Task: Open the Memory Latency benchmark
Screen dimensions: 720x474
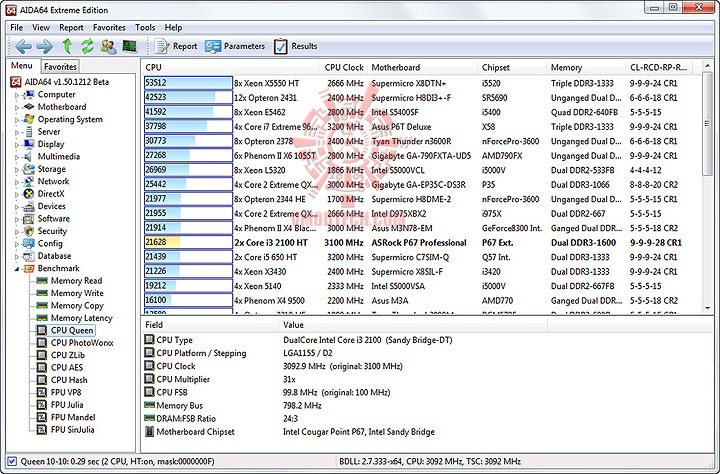Action: (x=74, y=318)
